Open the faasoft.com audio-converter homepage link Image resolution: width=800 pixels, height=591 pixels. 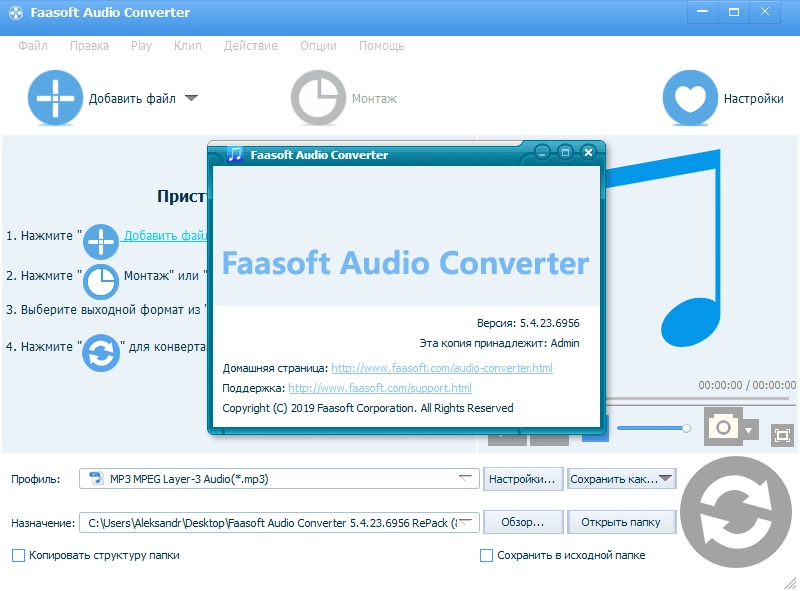coord(442,368)
